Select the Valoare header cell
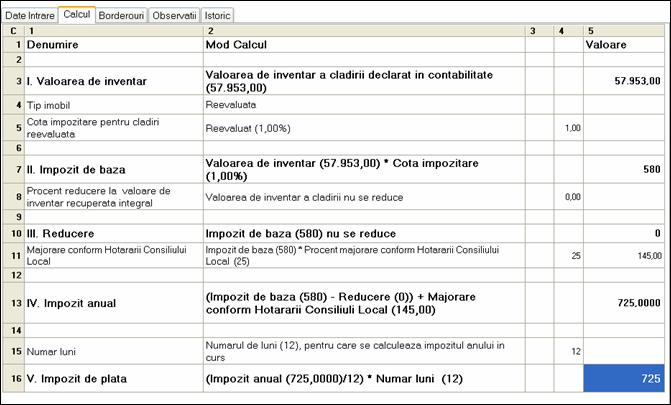 pos(625,45)
